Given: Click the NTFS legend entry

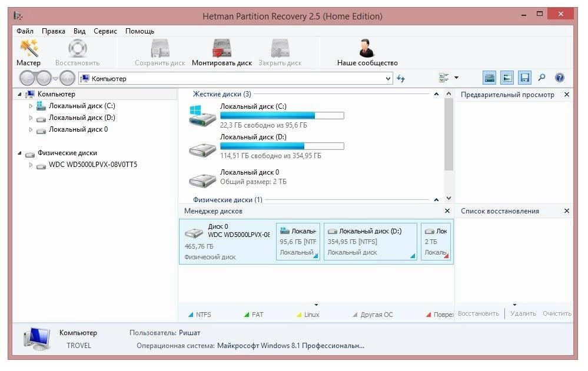Looking at the screenshot, I should pos(200,315).
